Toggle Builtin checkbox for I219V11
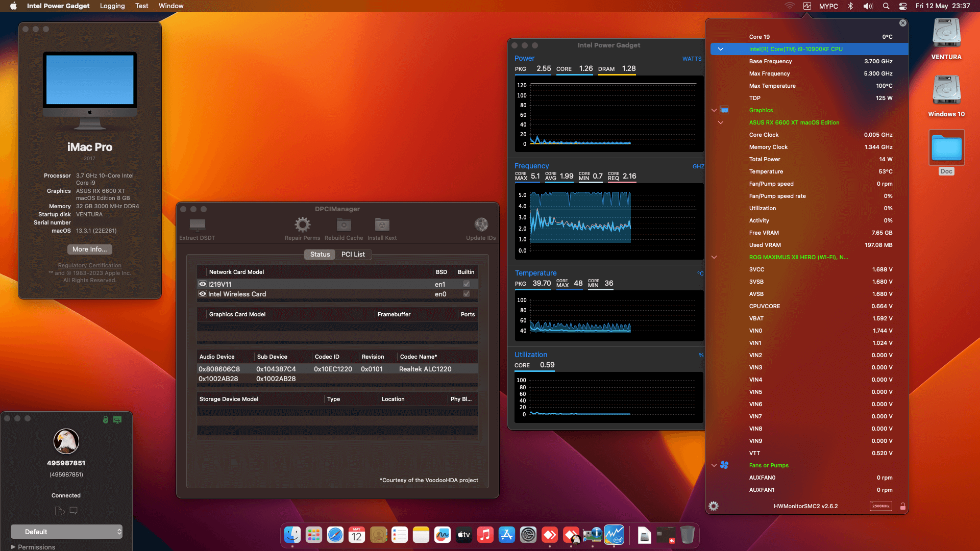The width and height of the screenshot is (980, 551). [x=466, y=284]
